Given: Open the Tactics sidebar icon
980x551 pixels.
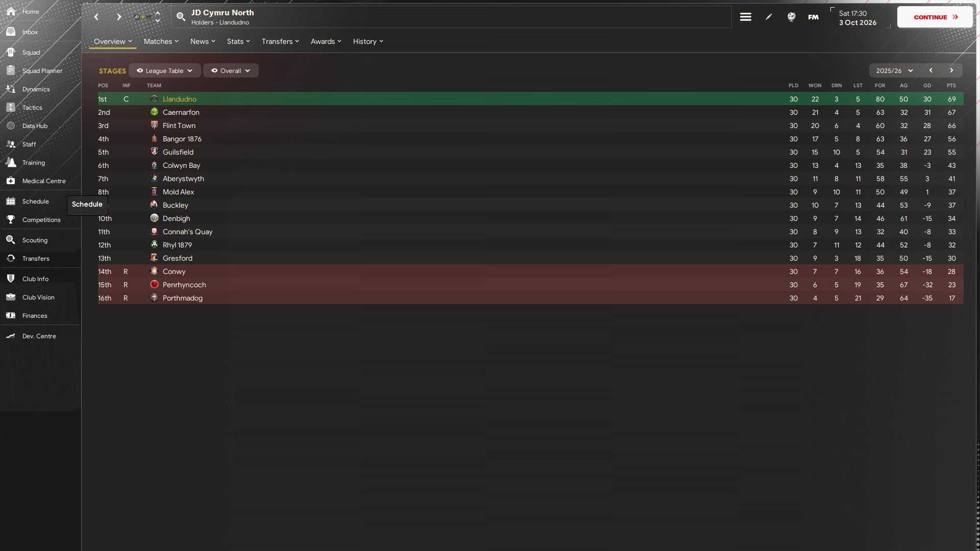Looking at the screenshot, I should (x=11, y=107).
